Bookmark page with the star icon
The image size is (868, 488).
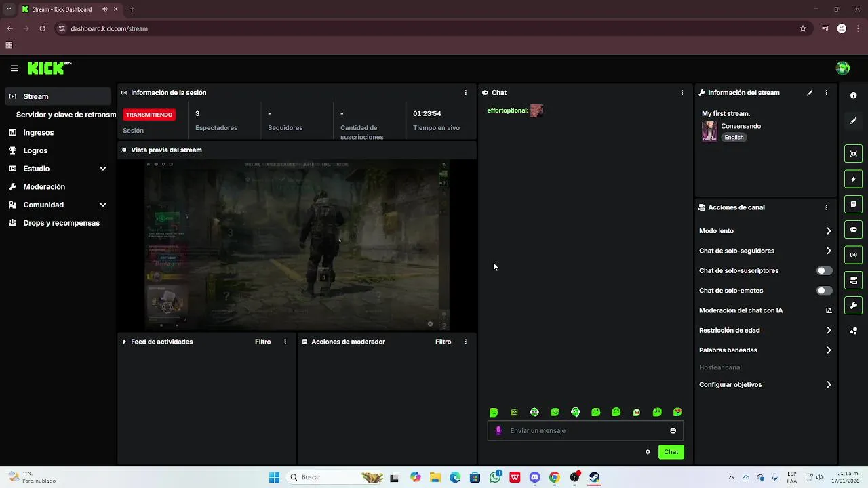click(x=803, y=28)
